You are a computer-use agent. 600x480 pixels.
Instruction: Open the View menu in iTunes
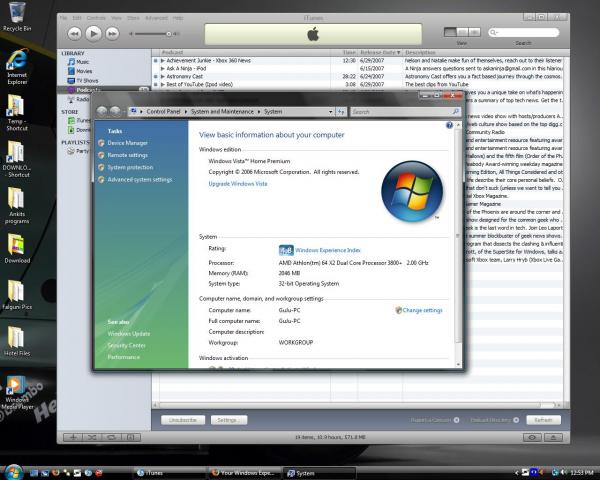[x=116, y=18]
